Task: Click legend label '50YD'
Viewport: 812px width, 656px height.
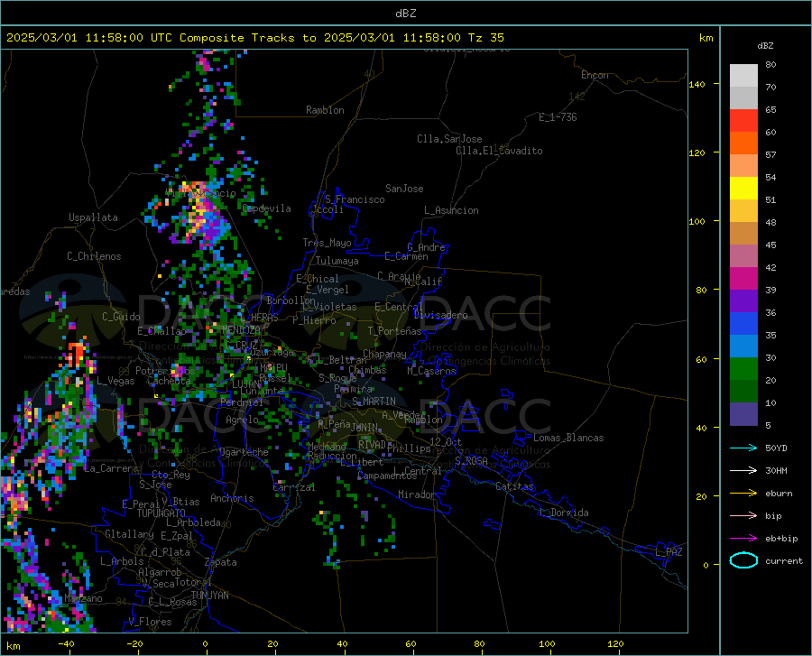Action: 776,448
